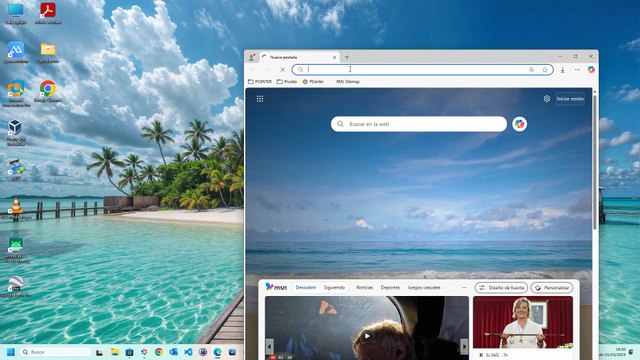Open Copilot next to web search box
Image resolution: width=640 pixels, height=360 pixels.
[519, 124]
